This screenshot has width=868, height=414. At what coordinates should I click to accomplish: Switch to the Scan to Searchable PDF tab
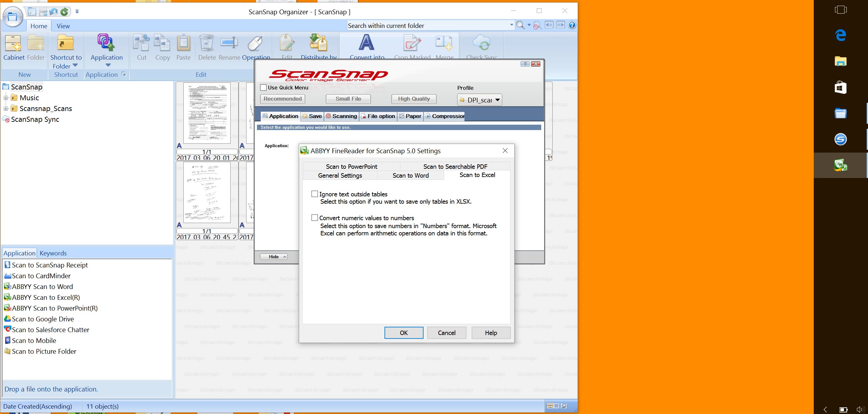pyautogui.click(x=455, y=167)
